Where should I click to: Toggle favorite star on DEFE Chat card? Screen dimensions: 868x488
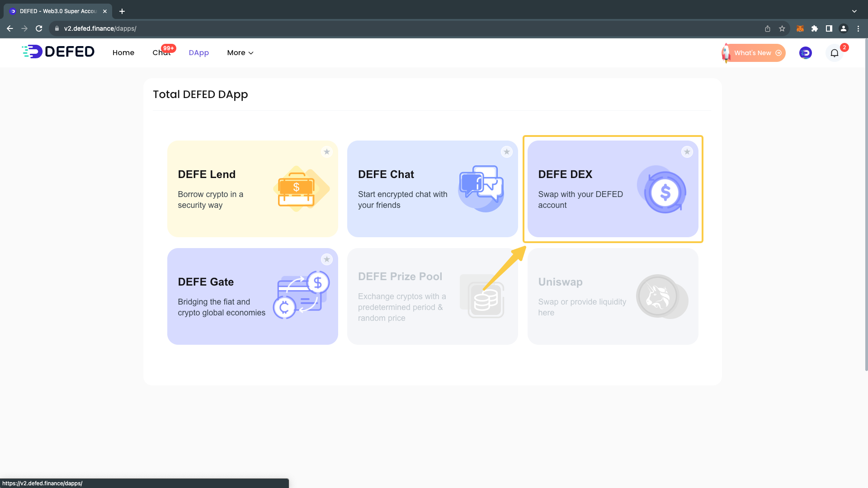coord(506,152)
